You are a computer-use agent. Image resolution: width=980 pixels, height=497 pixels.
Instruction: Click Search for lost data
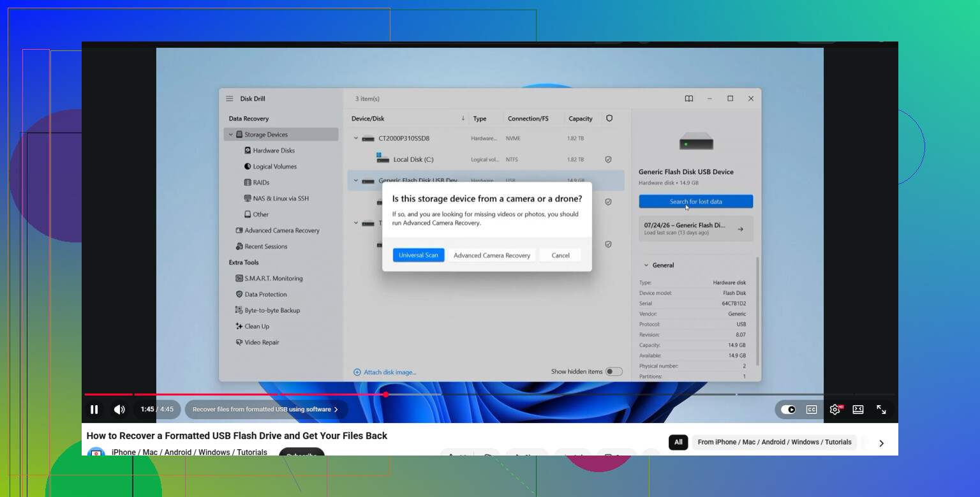[x=696, y=202]
